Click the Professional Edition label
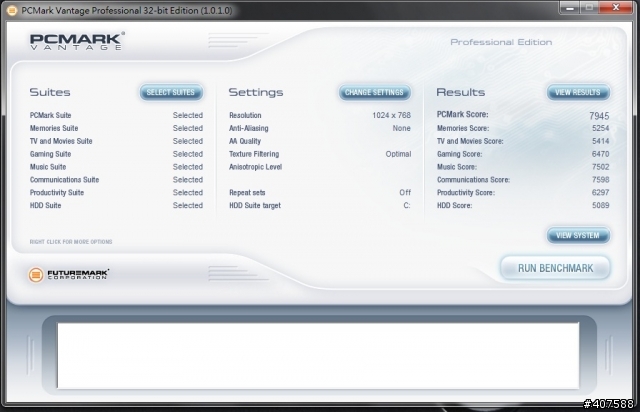Viewport: 640px width, 412px height. 501,42
